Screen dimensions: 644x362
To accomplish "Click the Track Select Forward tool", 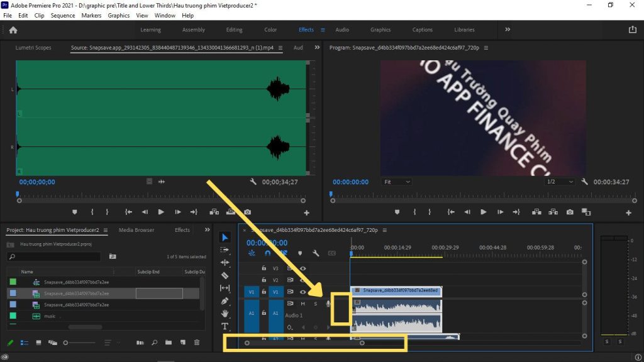I will 225,250.
